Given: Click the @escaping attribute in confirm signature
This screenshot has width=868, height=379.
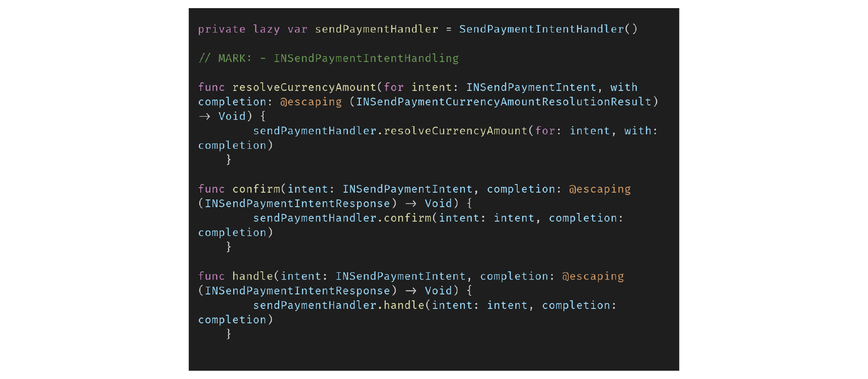Looking at the screenshot, I should point(599,189).
